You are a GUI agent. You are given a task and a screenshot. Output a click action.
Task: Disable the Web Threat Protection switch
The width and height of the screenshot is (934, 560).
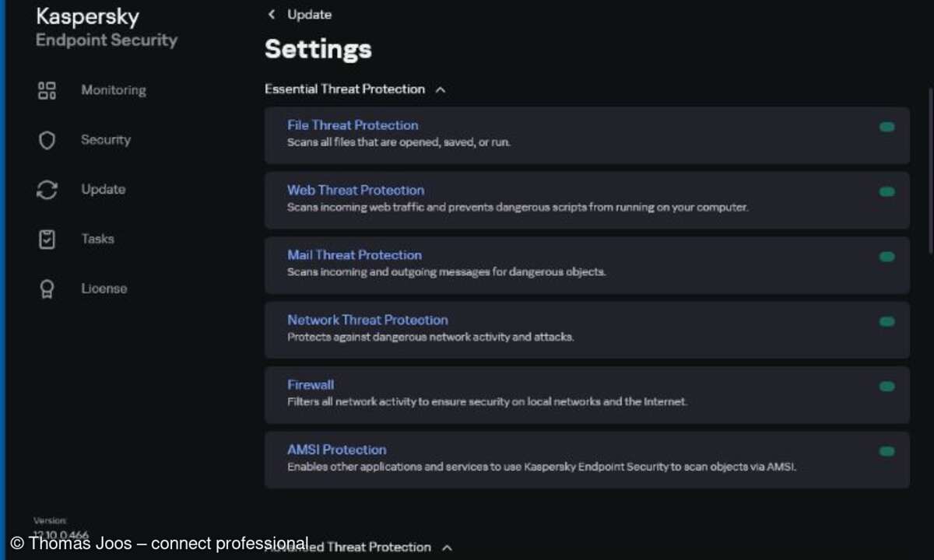887,191
